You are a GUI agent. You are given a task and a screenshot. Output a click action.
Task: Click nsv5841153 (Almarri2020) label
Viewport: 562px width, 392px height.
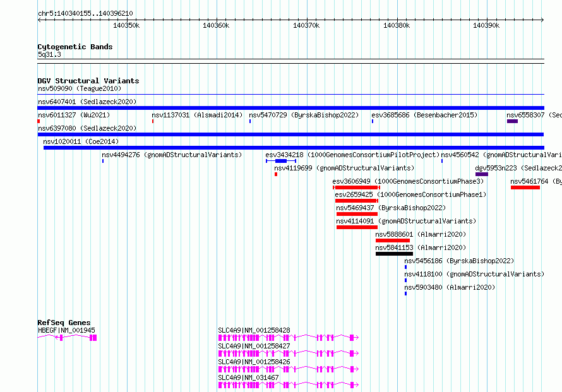coord(421,247)
